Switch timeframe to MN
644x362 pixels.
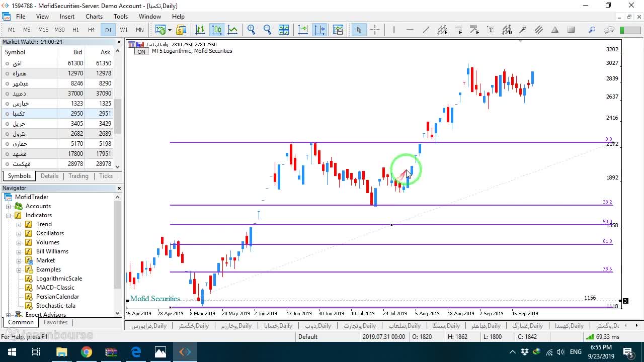tap(140, 30)
